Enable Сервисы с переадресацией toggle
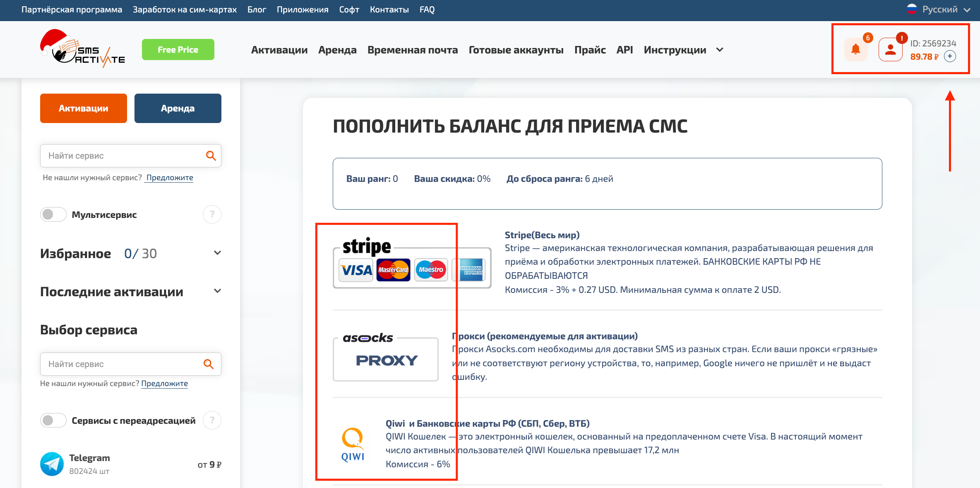The width and height of the screenshot is (980, 488). [x=53, y=420]
